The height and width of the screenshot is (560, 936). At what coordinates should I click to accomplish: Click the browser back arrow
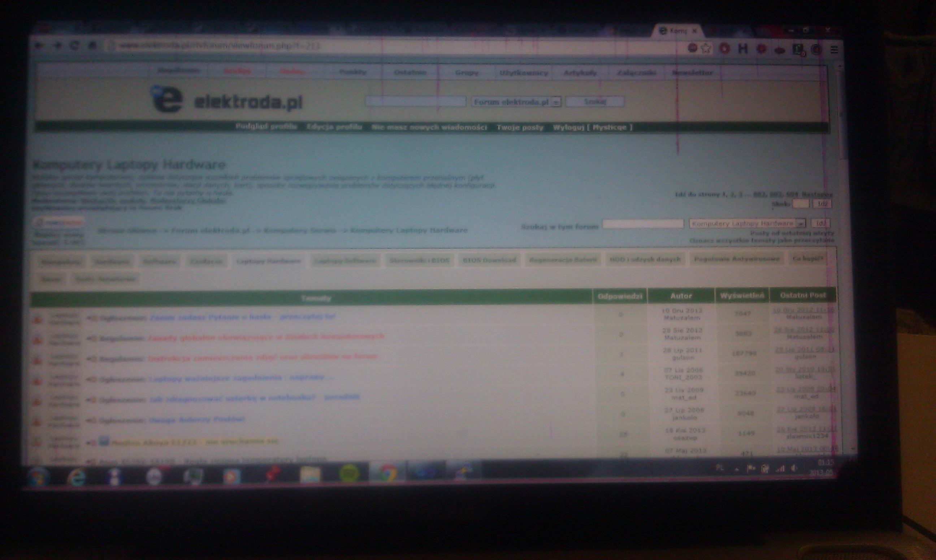click(x=39, y=46)
